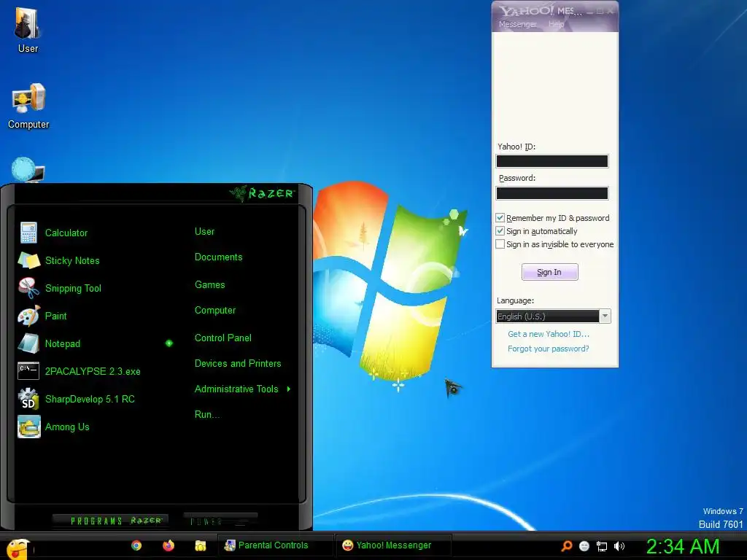Open Calculator from the start menu icon
747x560 pixels.
click(28, 233)
